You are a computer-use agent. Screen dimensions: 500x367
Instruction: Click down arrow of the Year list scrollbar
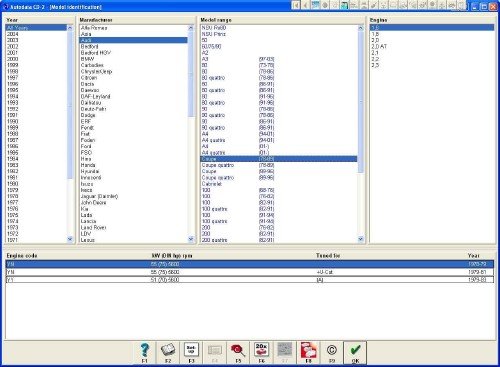coord(70,239)
